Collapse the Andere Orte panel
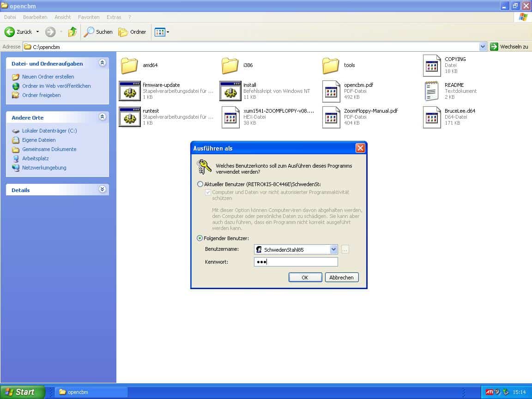The width and height of the screenshot is (532, 399). point(102,117)
